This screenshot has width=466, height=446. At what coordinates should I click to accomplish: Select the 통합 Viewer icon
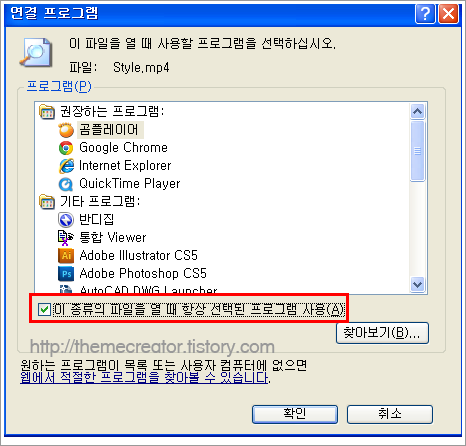(x=66, y=238)
